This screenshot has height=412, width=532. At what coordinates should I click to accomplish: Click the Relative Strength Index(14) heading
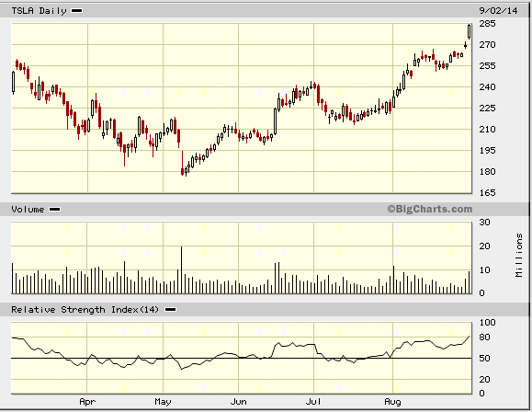[85, 309]
